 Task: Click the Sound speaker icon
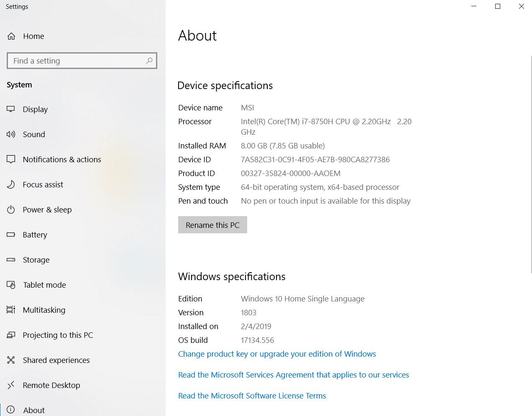click(x=11, y=134)
